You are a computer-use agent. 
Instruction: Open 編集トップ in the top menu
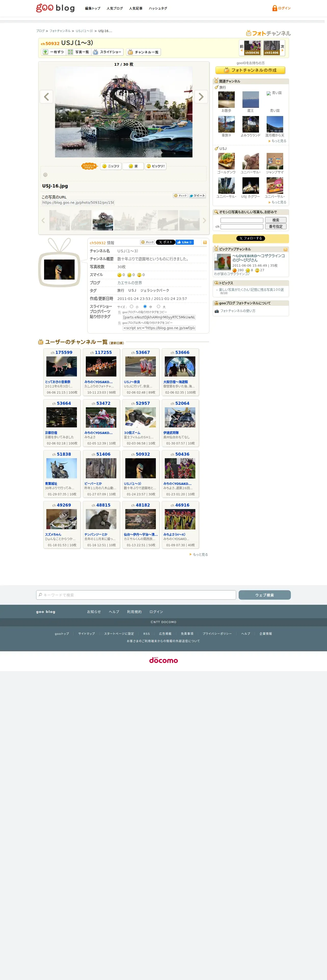pos(92,8)
